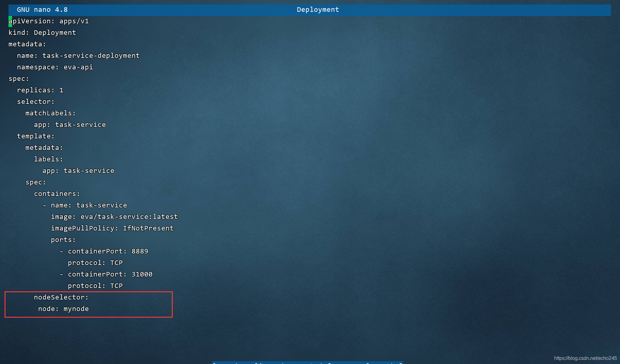620x364 pixels.
Task: Place cursor on kind: Deployment line
Action: coord(42,33)
